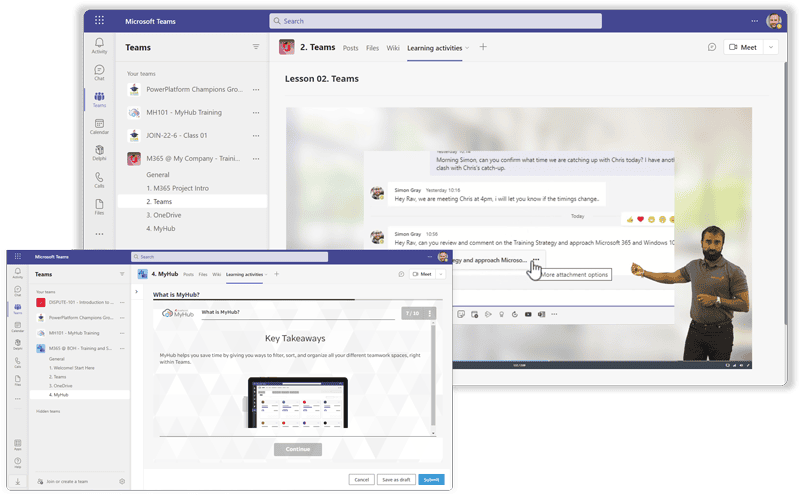Click the Continue button in MyHub lesson
This screenshot has width=800, height=495.
[298, 449]
